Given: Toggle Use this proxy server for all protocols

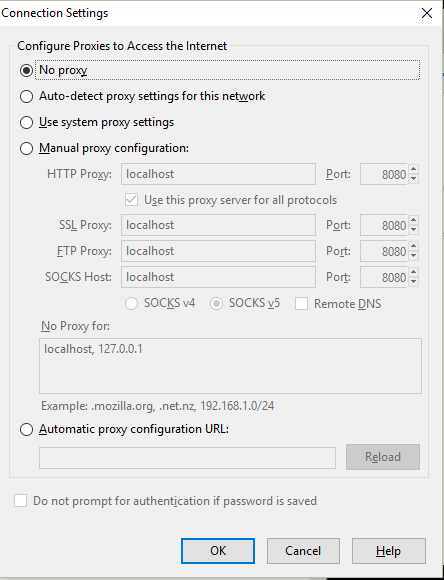Looking at the screenshot, I should click(x=131, y=200).
